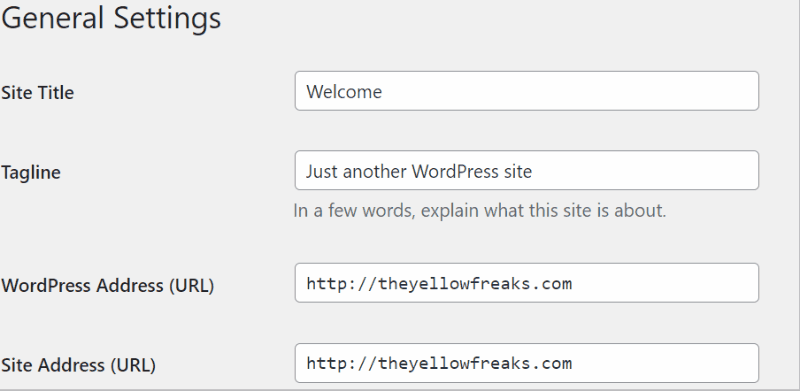Click inside the Tagline text box
The image size is (800, 391).
click(527, 170)
